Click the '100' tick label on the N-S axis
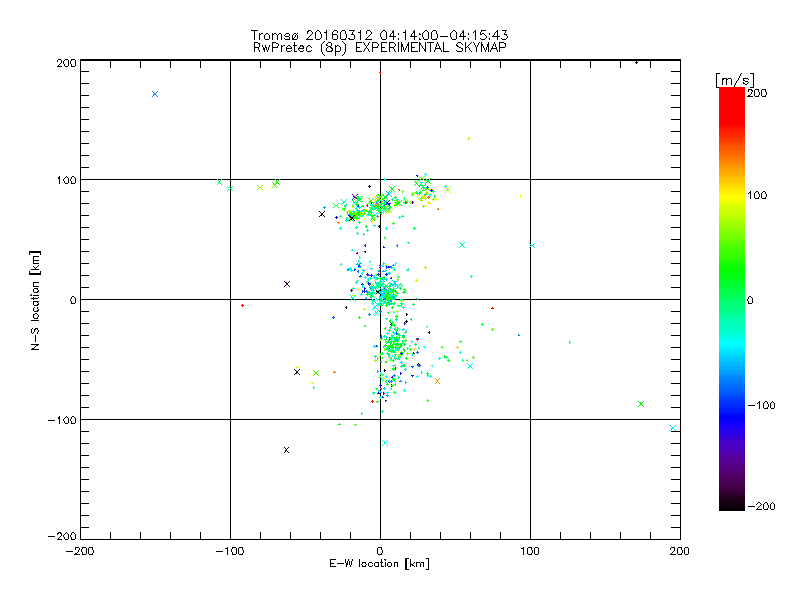The width and height of the screenshot is (800, 600). (x=66, y=180)
